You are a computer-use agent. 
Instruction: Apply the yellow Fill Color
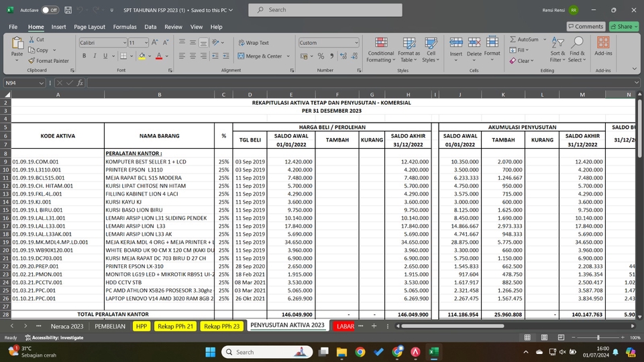click(142, 56)
